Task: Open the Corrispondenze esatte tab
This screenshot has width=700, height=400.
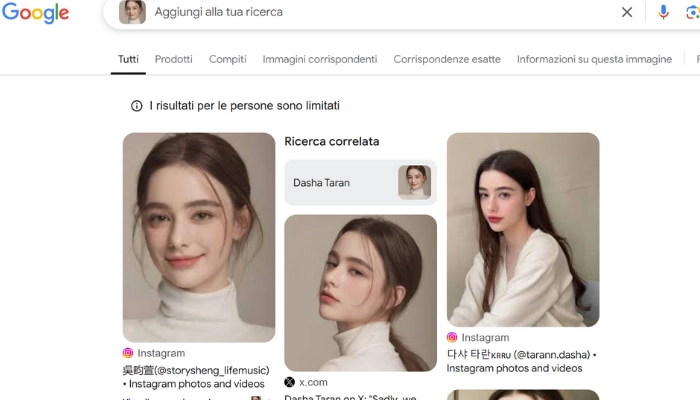Action: (447, 59)
